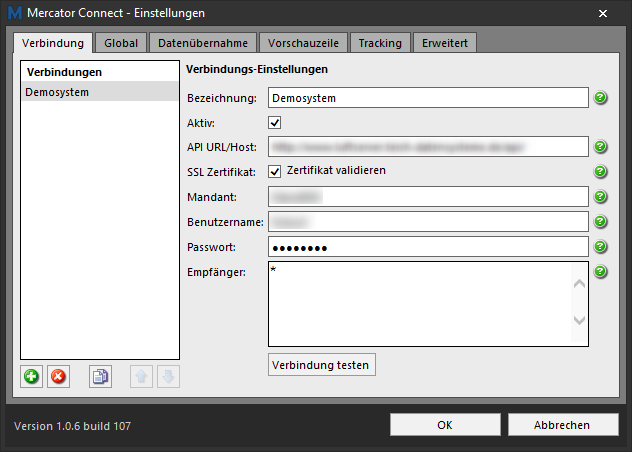Click into the Bezeichnung input field
This screenshot has width=632, height=452.
tap(428, 98)
